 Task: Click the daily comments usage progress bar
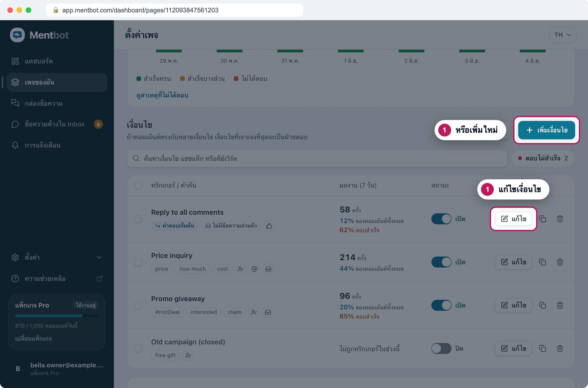[57, 316]
